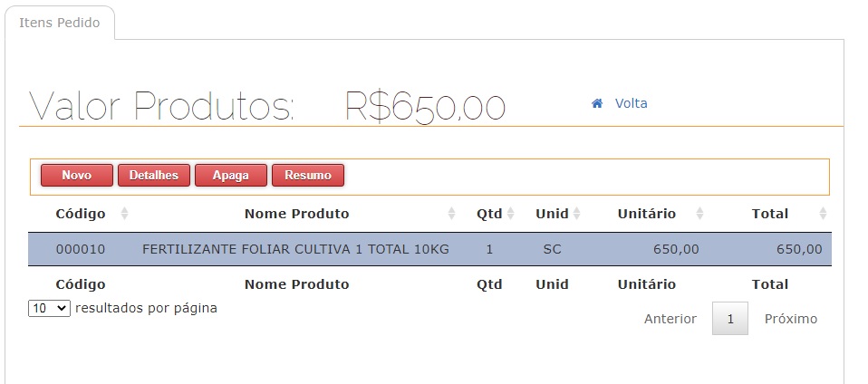Switch to the Itens Pedido tab
The image size is (868, 384).
pyautogui.click(x=60, y=23)
